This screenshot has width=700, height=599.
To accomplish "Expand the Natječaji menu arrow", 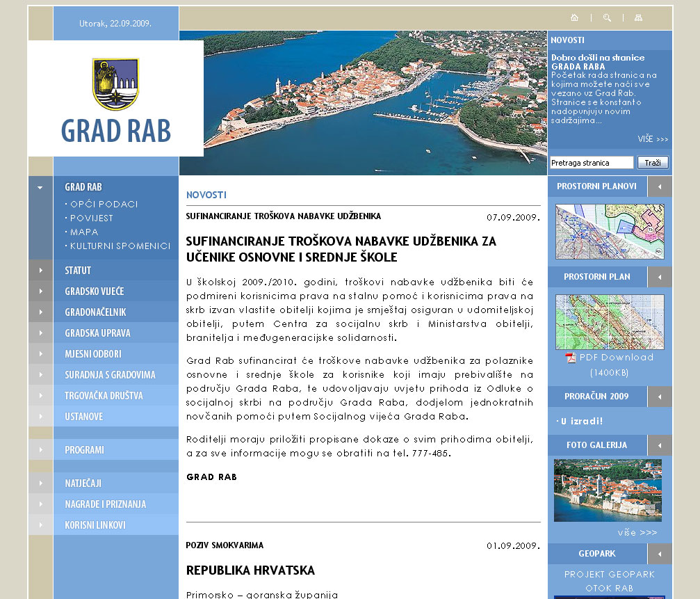I will tap(40, 483).
